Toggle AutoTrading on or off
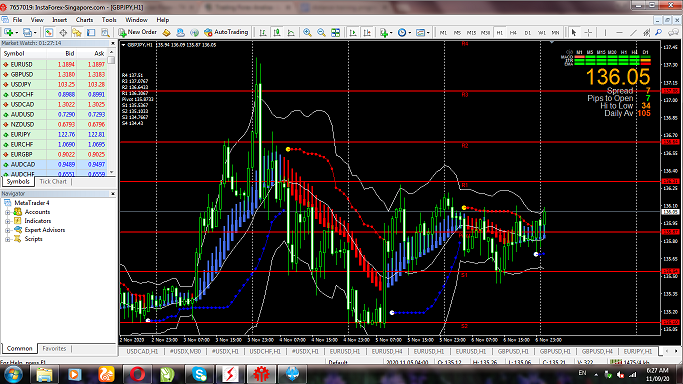The width and height of the screenshot is (683, 384). pos(226,32)
